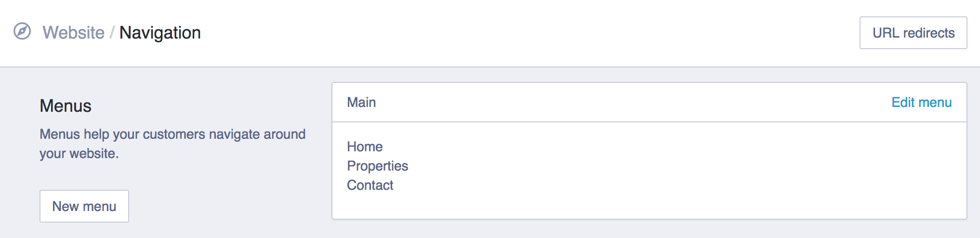Screen dimensions: 980x238
Task: Select the Main menu title
Action: tap(361, 102)
